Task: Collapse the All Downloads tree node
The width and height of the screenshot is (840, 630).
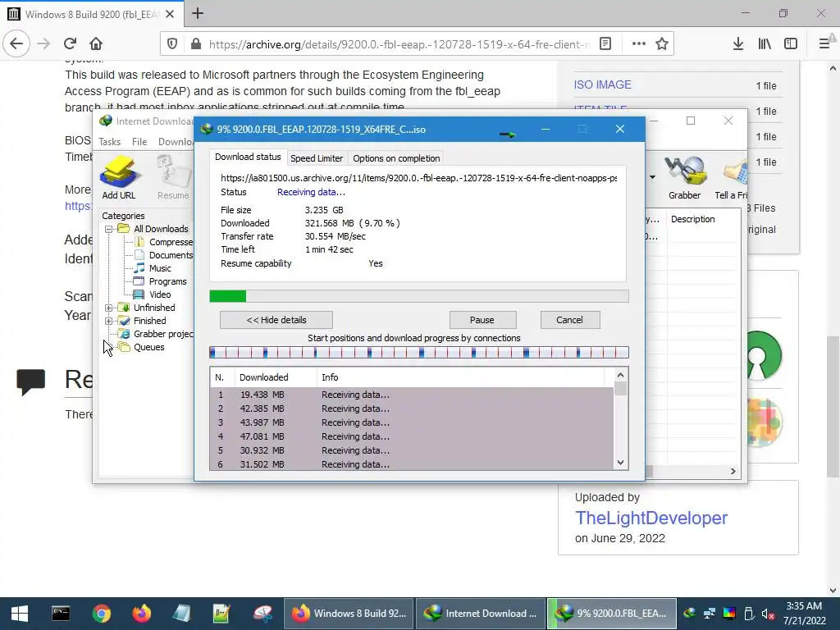Action: 109,230
